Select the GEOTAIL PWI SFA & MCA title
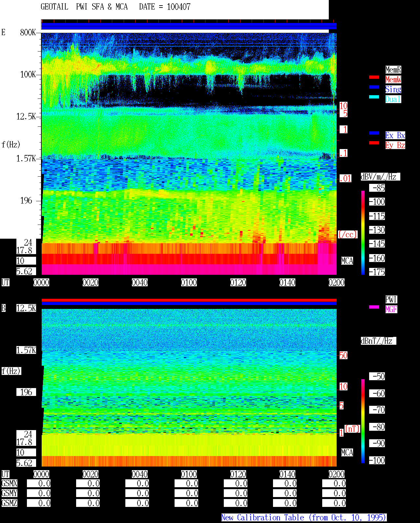This screenshot has width=420, height=523. 84,7
